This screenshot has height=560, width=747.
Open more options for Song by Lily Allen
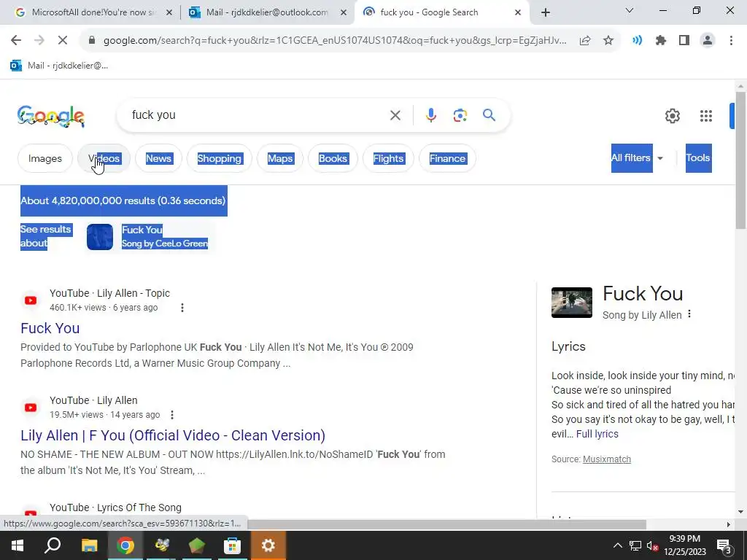689,314
